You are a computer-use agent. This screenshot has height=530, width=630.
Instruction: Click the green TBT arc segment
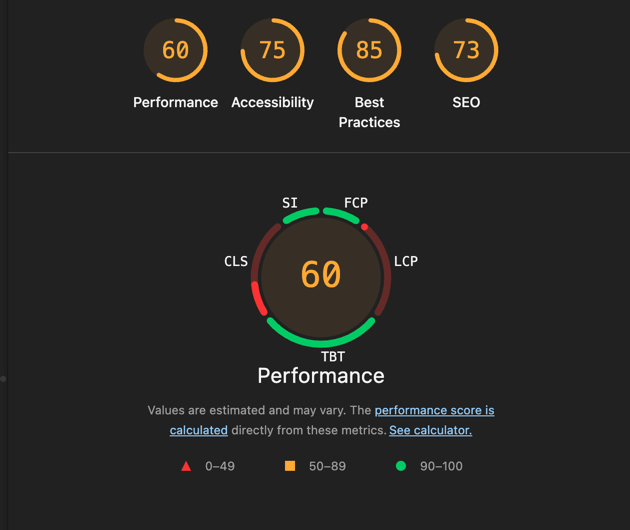pyautogui.click(x=321, y=341)
